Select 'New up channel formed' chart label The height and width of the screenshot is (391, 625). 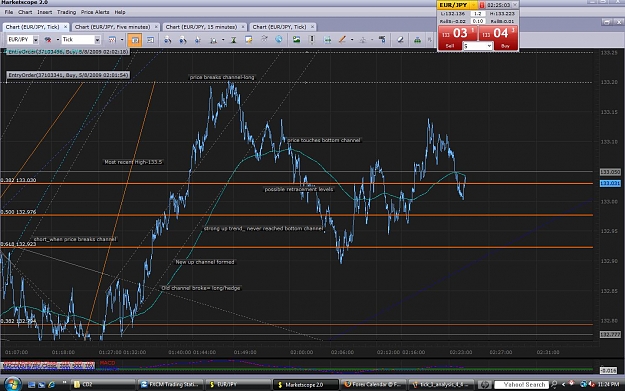pyautogui.click(x=205, y=262)
